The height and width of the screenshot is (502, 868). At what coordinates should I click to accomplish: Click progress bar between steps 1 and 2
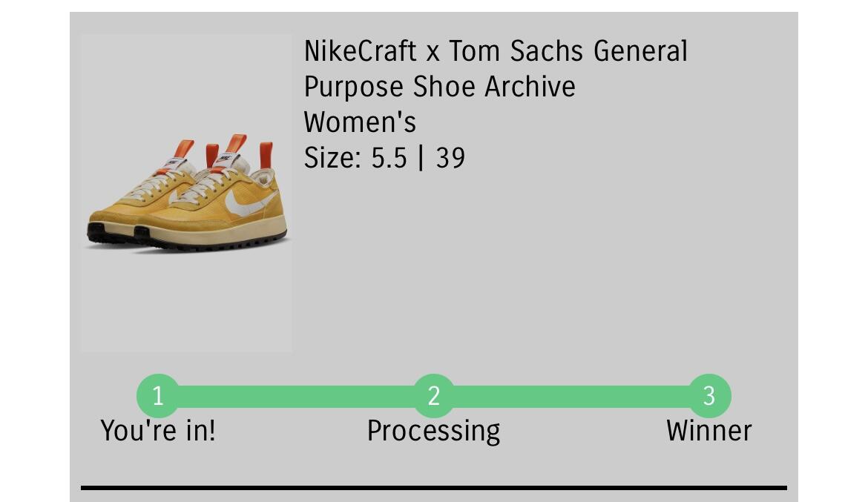[x=295, y=396]
